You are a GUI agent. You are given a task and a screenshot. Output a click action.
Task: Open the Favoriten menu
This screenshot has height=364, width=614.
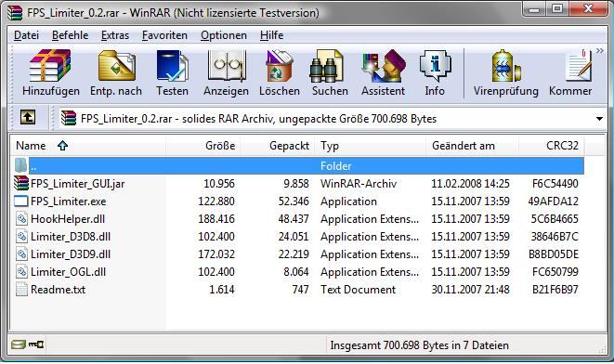(164, 35)
